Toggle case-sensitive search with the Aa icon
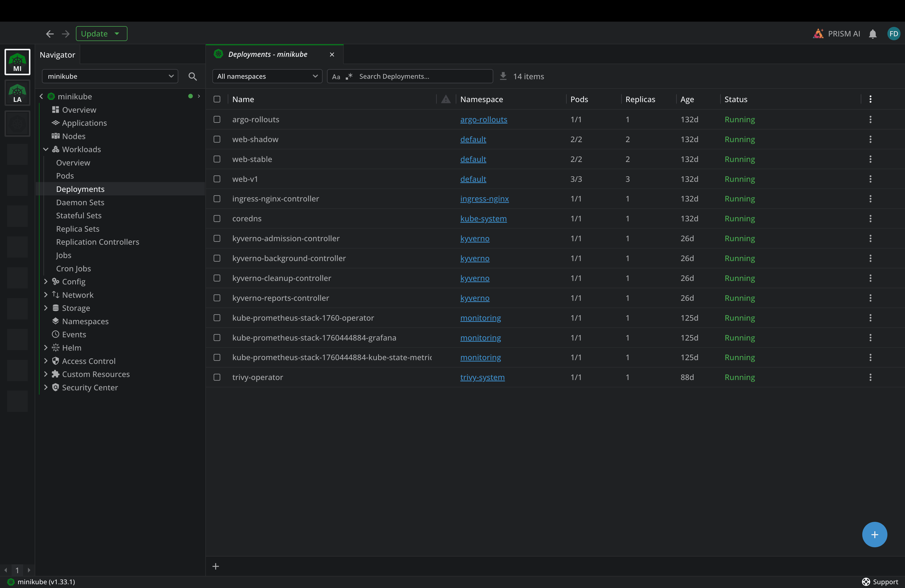This screenshot has height=588, width=905. (336, 76)
